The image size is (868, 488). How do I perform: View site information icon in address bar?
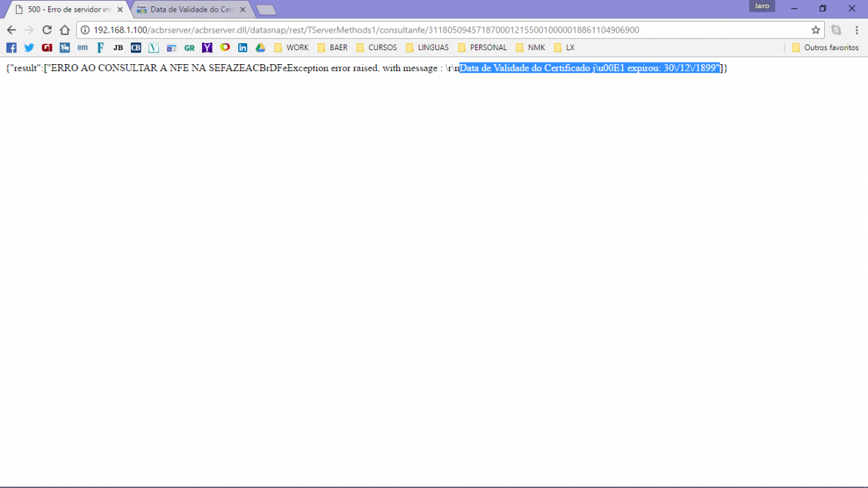(85, 30)
